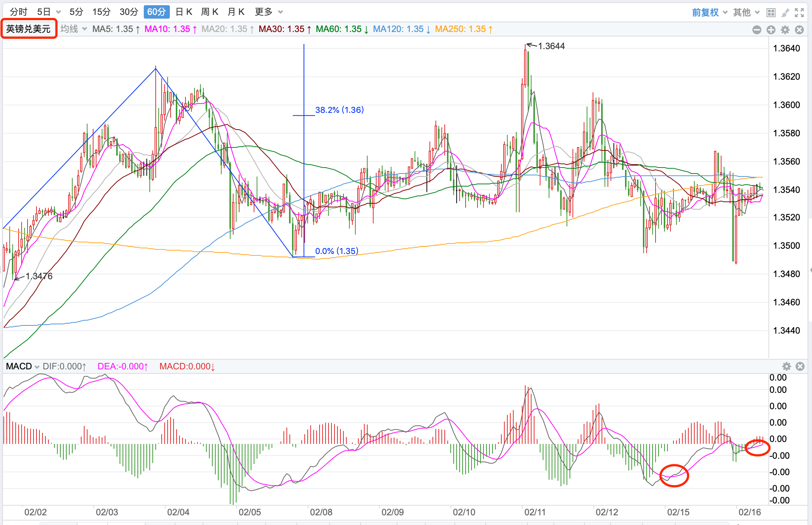The width and height of the screenshot is (812, 525).
Task: Open the 均线 indicator type dropdown
Action: click(x=73, y=29)
